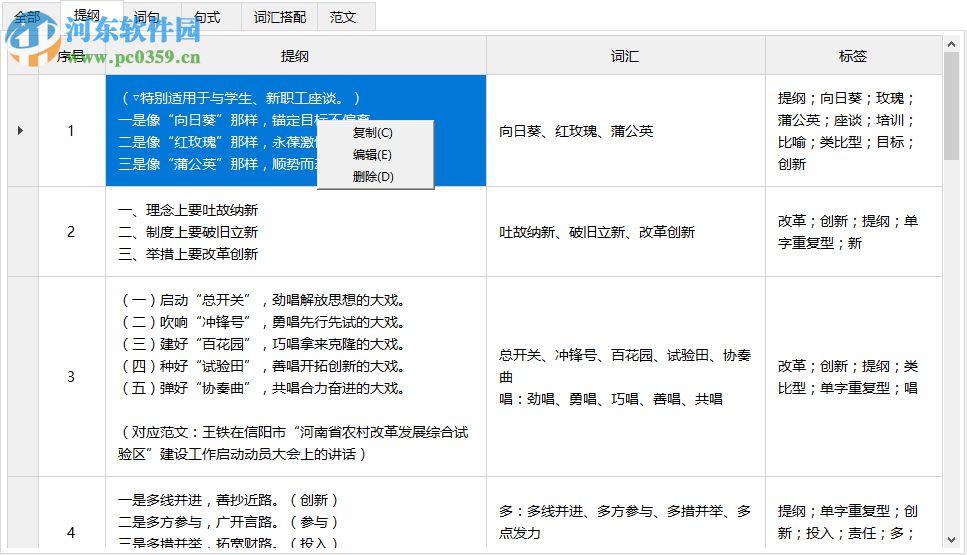
Task: Select the cell 吐故纳新、破旧立新、改革创新
Action: [625, 232]
